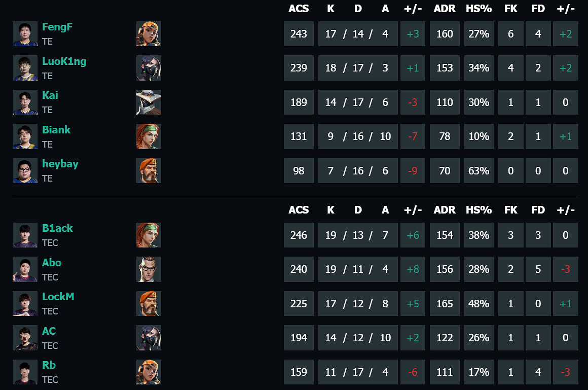The height and width of the screenshot is (390, 588).
Task: Select heybay's Brimstone agent icon
Action: (x=149, y=171)
